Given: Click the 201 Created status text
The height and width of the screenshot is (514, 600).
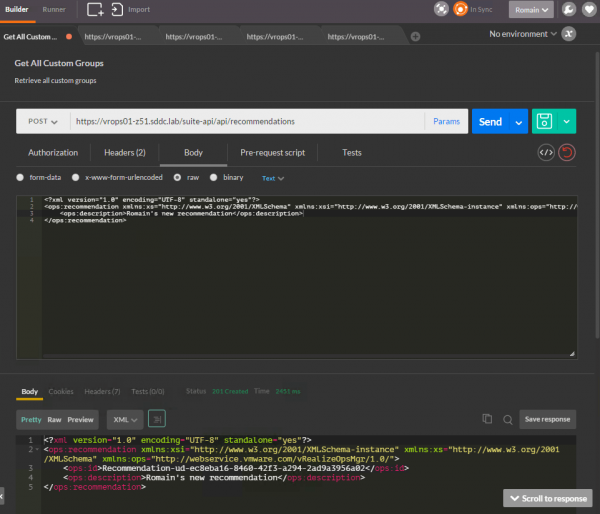Looking at the screenshot, I should [x=230, y=391].
